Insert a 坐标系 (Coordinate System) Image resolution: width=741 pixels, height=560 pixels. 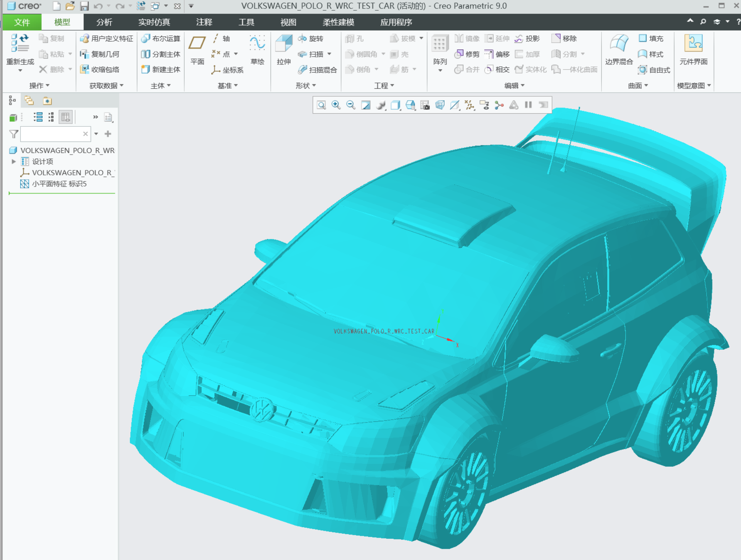227,70
